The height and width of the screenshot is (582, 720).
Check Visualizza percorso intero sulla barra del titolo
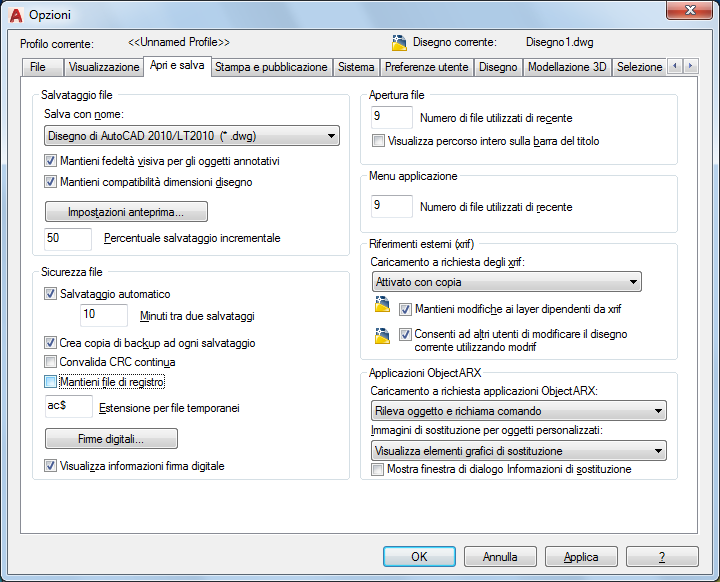[x=378, y=141]
